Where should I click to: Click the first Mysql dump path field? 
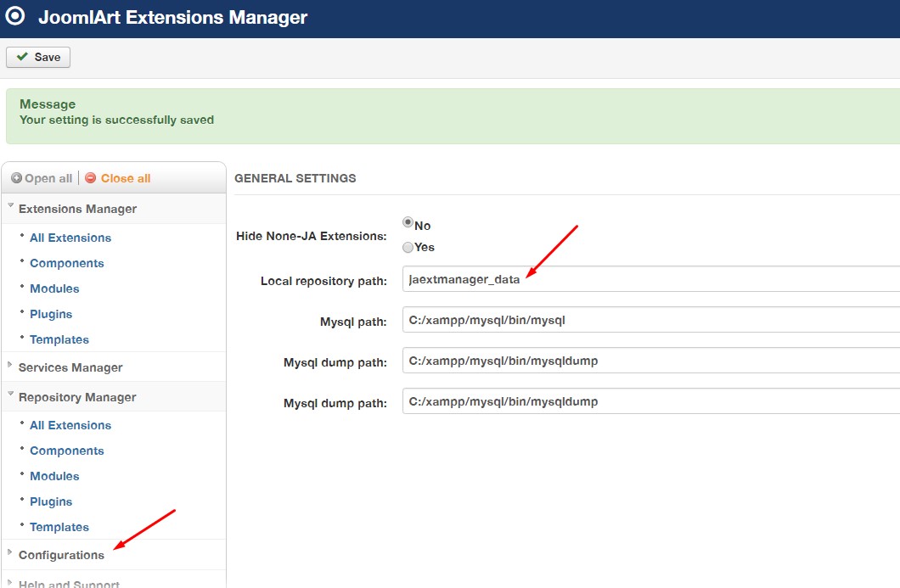[650, 361]
